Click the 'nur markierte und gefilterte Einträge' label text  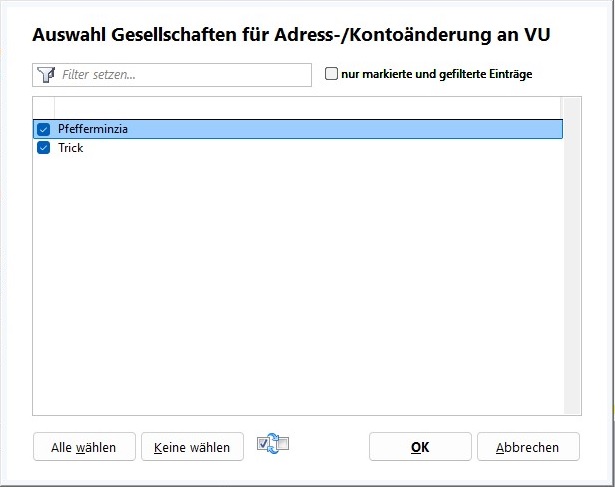(x=437, y=74)
